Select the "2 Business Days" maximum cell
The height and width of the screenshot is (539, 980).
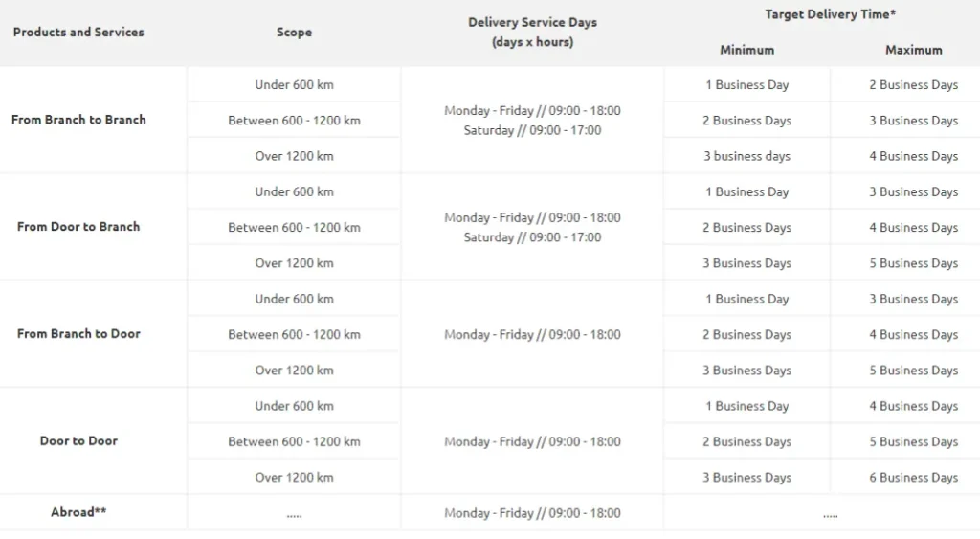coord(913,84)
